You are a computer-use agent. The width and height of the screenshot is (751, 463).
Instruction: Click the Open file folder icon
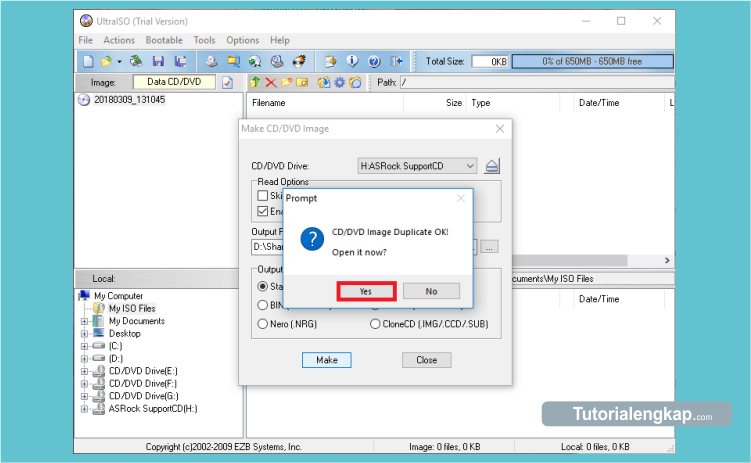tap(106, 61)
